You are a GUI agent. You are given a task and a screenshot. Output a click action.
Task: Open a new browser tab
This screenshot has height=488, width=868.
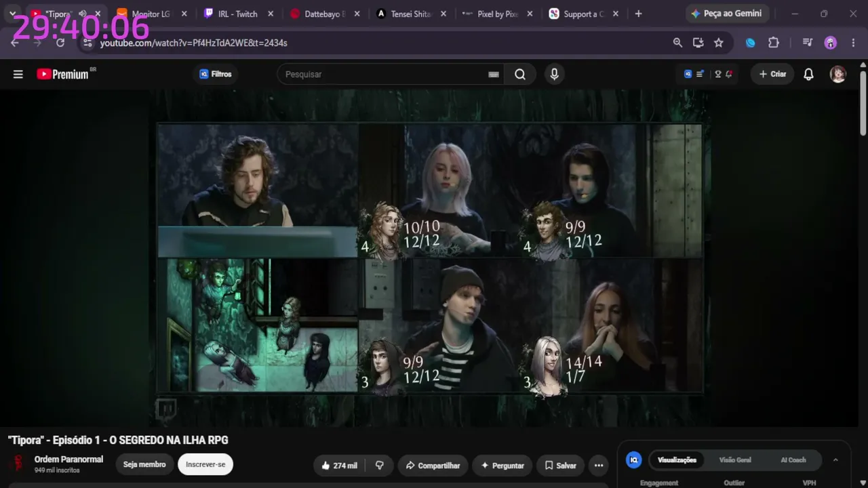pos(638,14)
